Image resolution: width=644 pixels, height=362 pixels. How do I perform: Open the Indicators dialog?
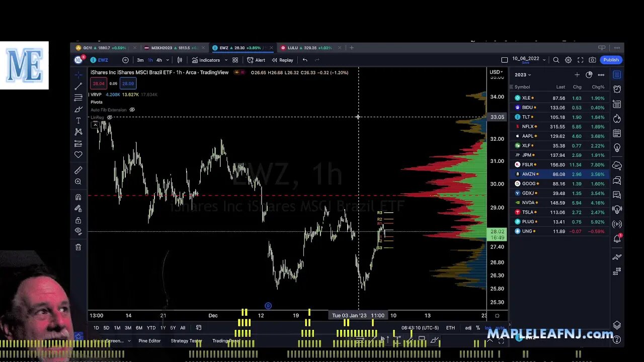(x=205, y=60)
